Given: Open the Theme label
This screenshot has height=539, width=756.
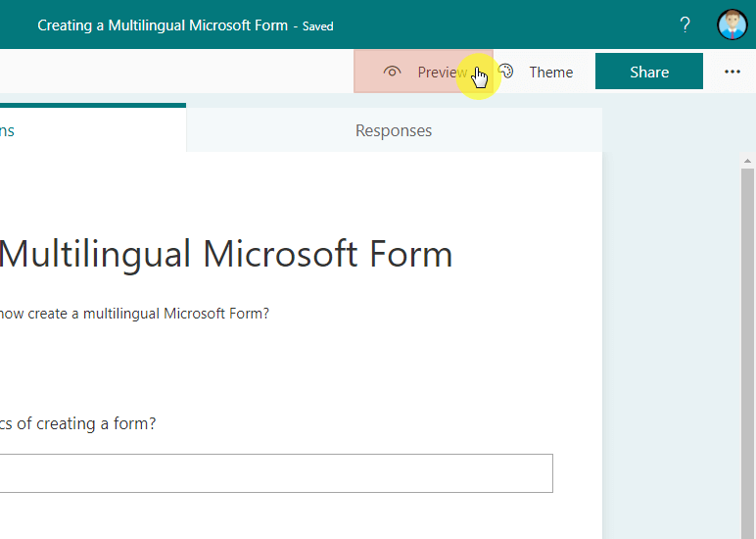Looking at the screenshot, I should coord(551,73).
